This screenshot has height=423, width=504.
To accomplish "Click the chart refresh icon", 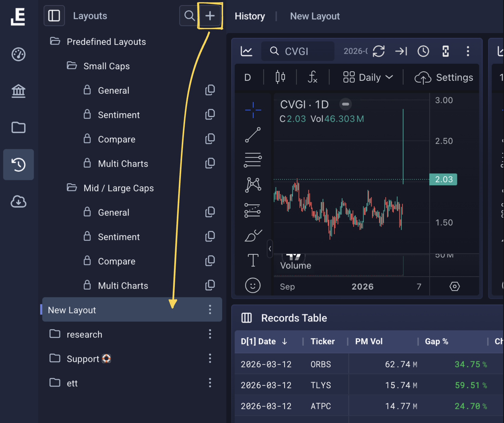I will pos(379,51).
